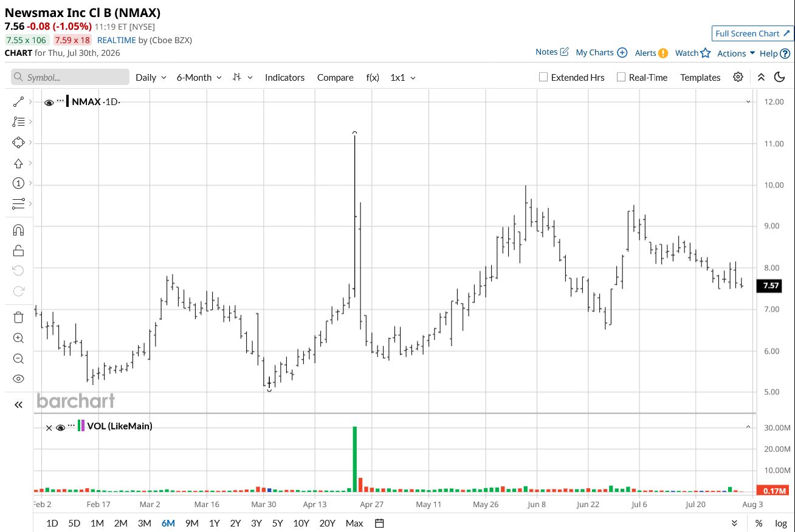Select the 9M time range

coord(191,523)
